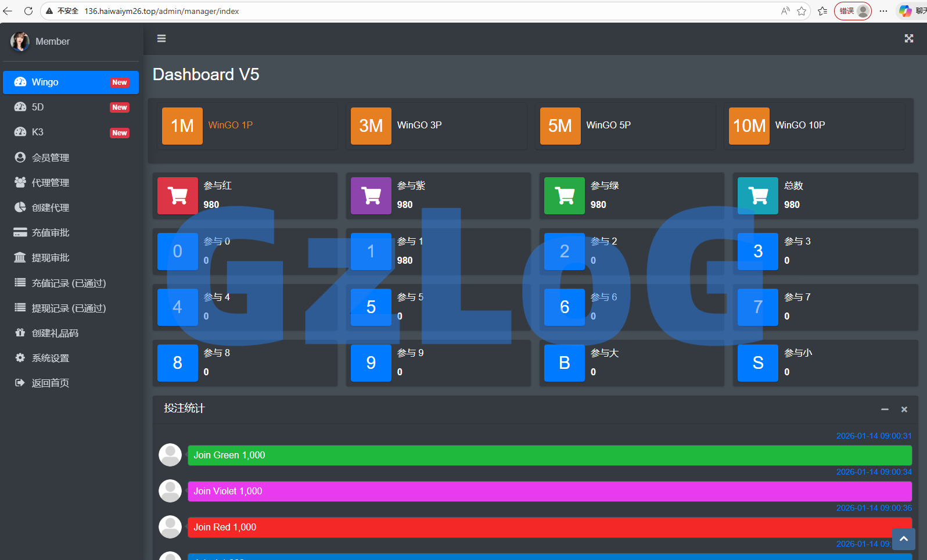Click the purple shopping cart icon
Image resolution: width=927 pixels, height=560 pixels.
[371, 196]
